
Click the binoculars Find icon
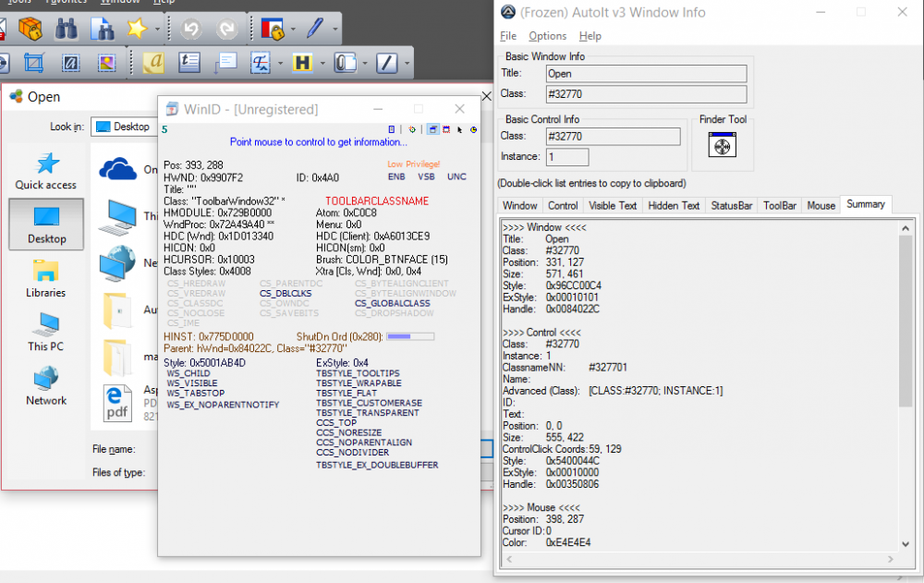coord(66,28)
